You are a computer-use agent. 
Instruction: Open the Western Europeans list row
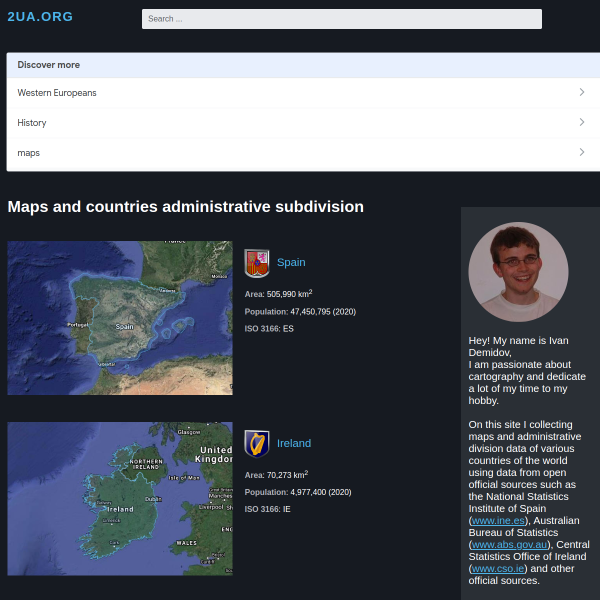(x=303, y=93)
